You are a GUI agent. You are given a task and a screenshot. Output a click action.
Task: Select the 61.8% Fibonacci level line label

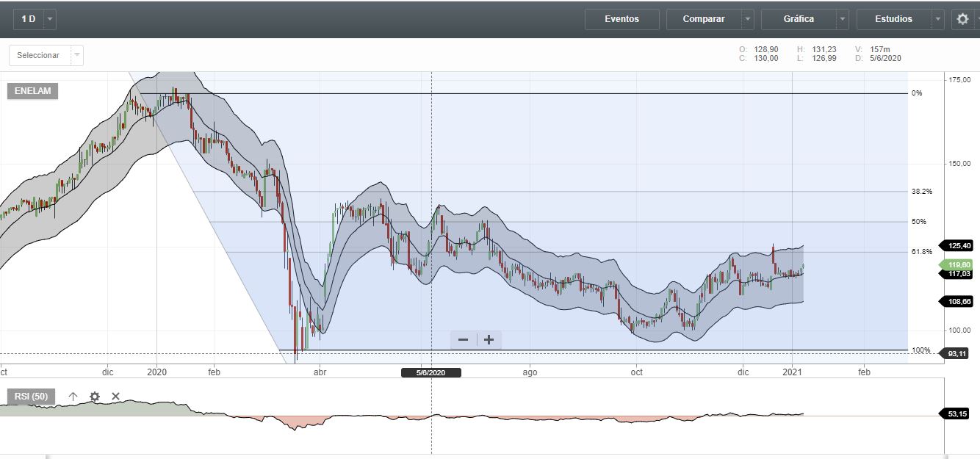click(921, 252)
